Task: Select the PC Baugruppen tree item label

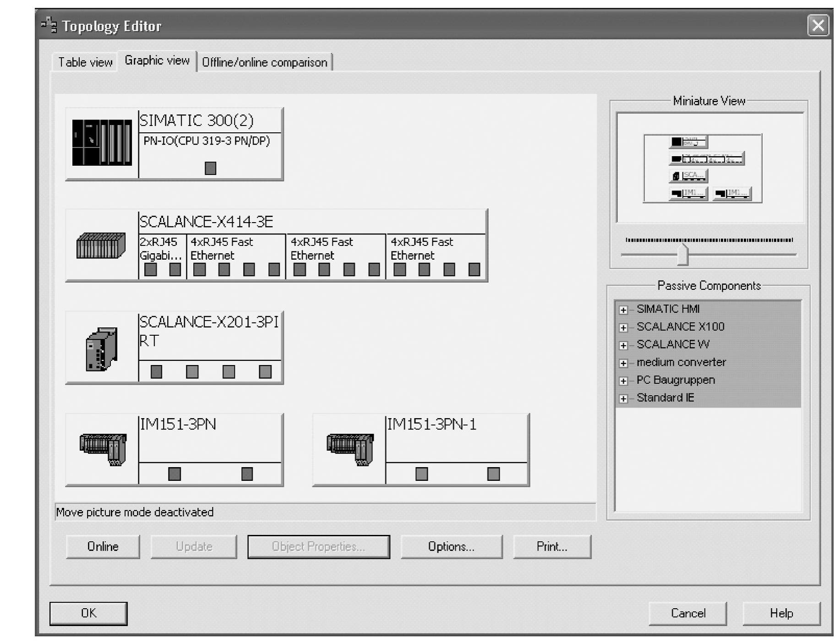Action: pos(676,380)
